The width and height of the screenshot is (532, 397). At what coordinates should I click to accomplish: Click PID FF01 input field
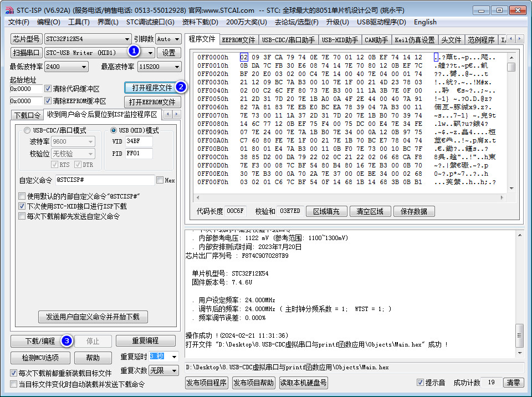tap(139, 154)
